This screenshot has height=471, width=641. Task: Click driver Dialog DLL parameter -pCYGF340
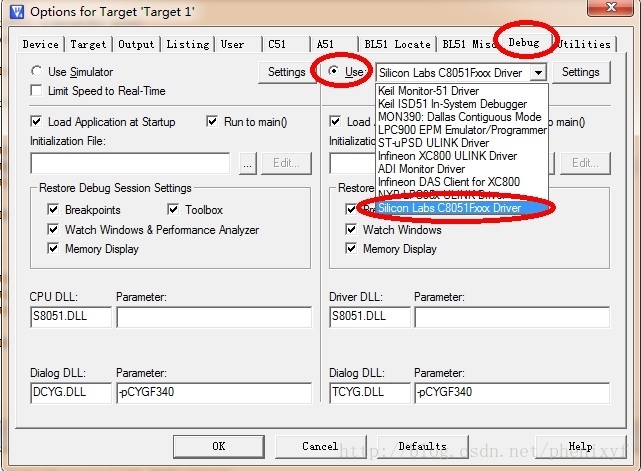click(512, 392)
